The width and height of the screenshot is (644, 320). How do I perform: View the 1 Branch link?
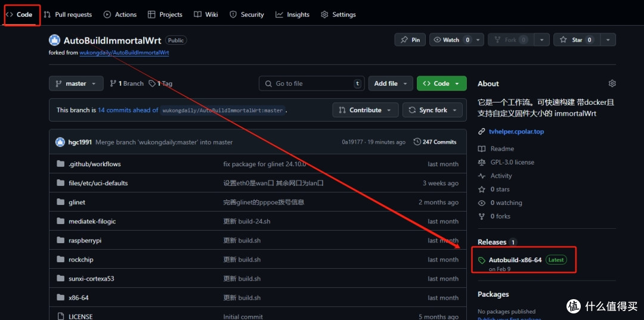point(126,83)
